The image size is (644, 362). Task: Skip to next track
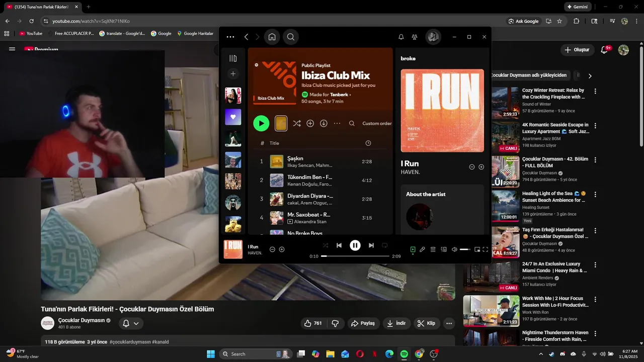371,245
